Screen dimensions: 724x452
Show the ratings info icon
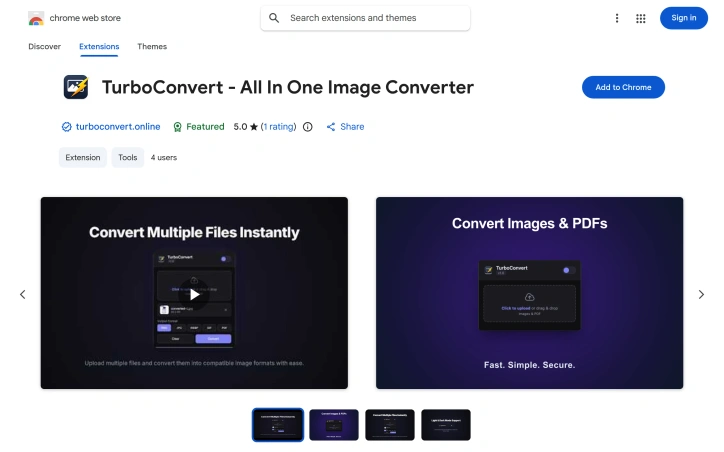point(308,127)
